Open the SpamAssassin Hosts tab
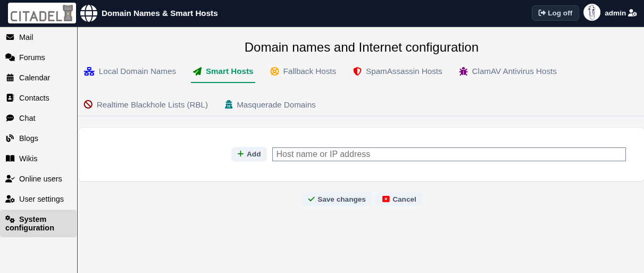 pos(398,71)
